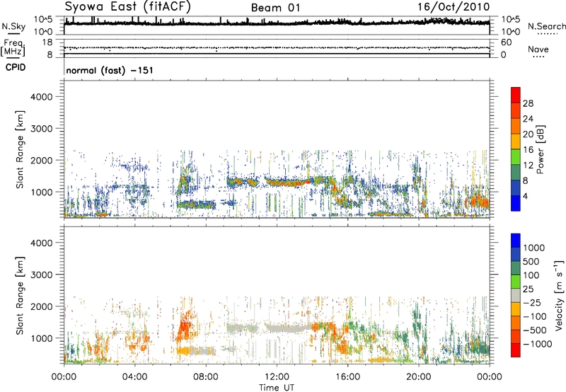Click the "08:00" time axis label
Screen dimensions: 566x392
coord(206,377)
